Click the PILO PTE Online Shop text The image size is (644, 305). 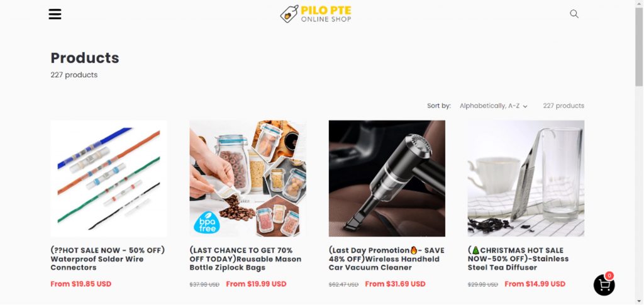click(x=326, y=14)
